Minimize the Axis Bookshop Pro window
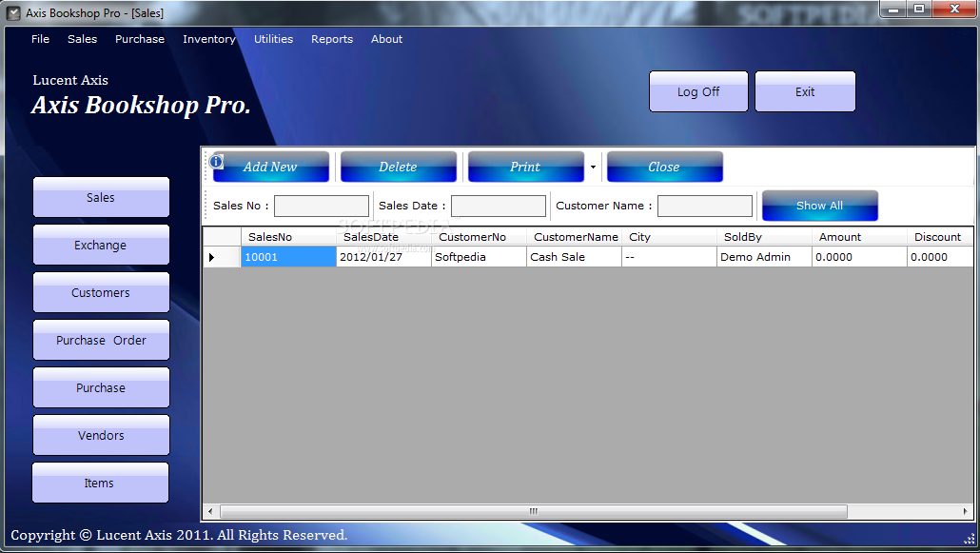The width and height of the screenshot is (980, 553). click(x=893, y=10)
